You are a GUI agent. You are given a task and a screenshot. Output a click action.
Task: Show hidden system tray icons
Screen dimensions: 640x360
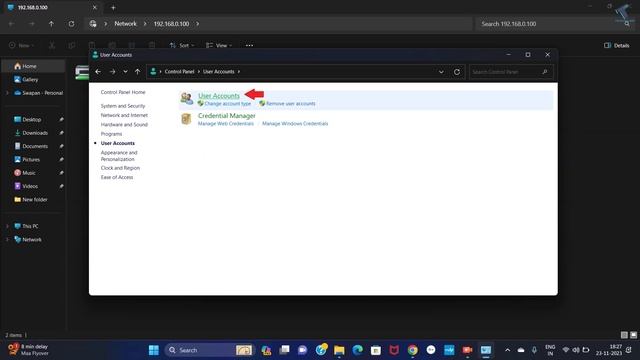pyautogui.click(x=507, y=350)
